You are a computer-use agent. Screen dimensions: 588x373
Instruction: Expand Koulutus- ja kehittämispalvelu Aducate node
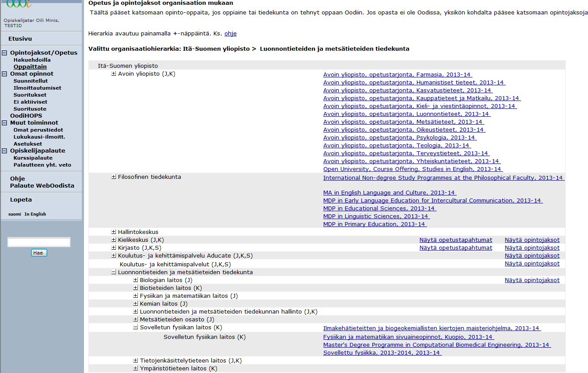point(114,256)
